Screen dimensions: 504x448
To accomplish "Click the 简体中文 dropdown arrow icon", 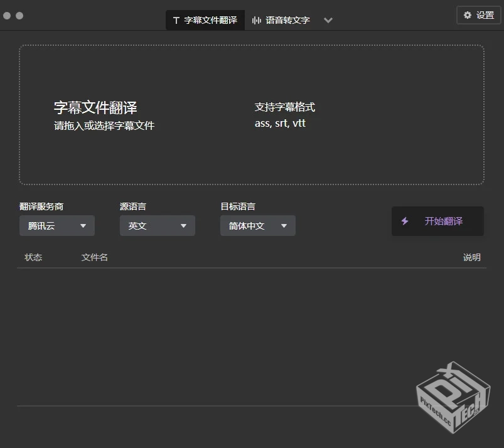I will (284, 225).
